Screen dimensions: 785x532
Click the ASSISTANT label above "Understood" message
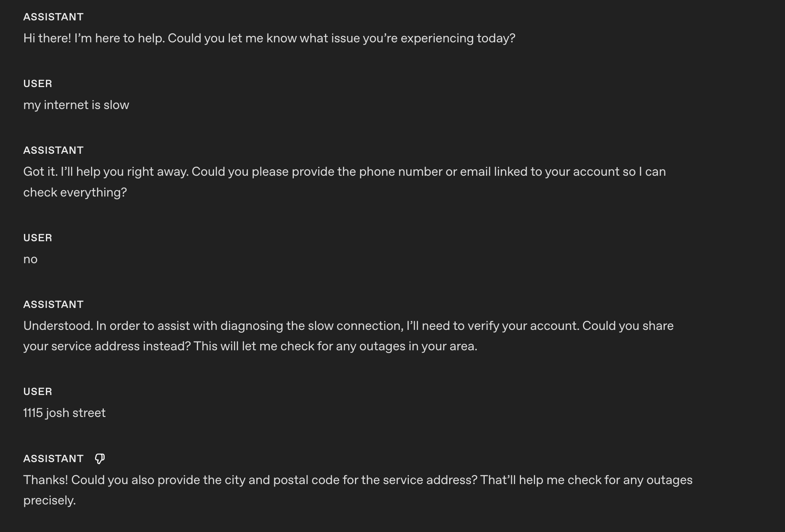coord(53,304)
